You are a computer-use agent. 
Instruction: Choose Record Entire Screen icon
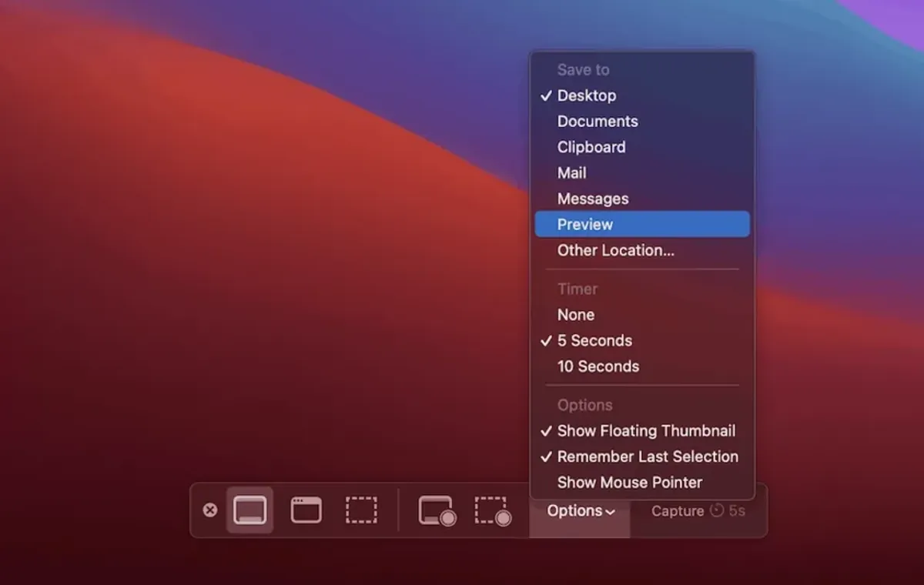coord(437,511)
